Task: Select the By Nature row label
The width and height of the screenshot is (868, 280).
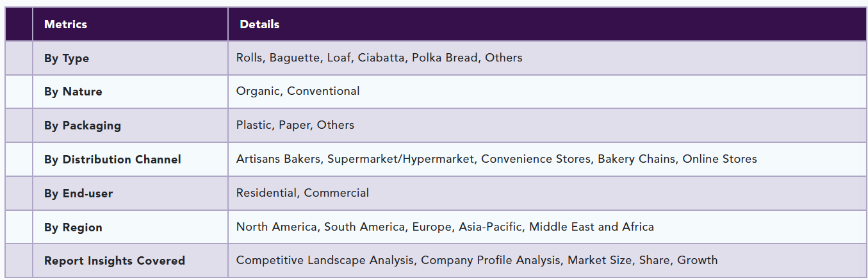Action: pos(73,92)
